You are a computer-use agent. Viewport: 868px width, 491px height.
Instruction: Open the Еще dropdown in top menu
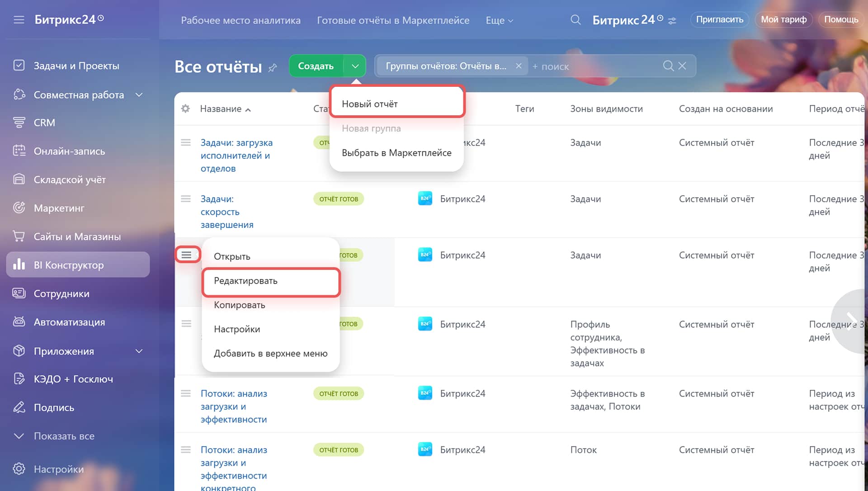(500, 20)
